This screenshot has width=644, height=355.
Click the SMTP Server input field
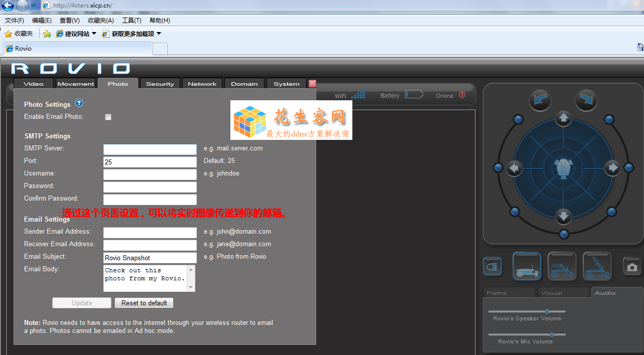point(150,149)
